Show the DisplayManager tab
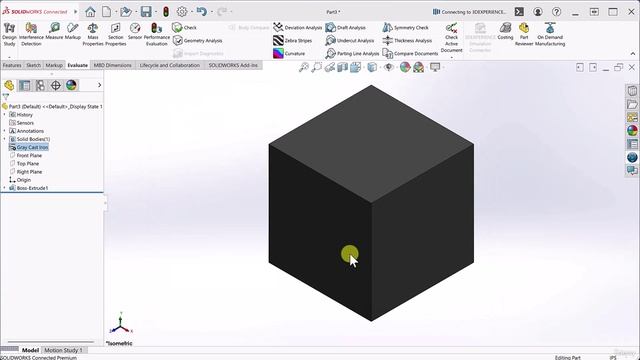The height and width of the screenshot is (360, 640). [x=71, y=85]
